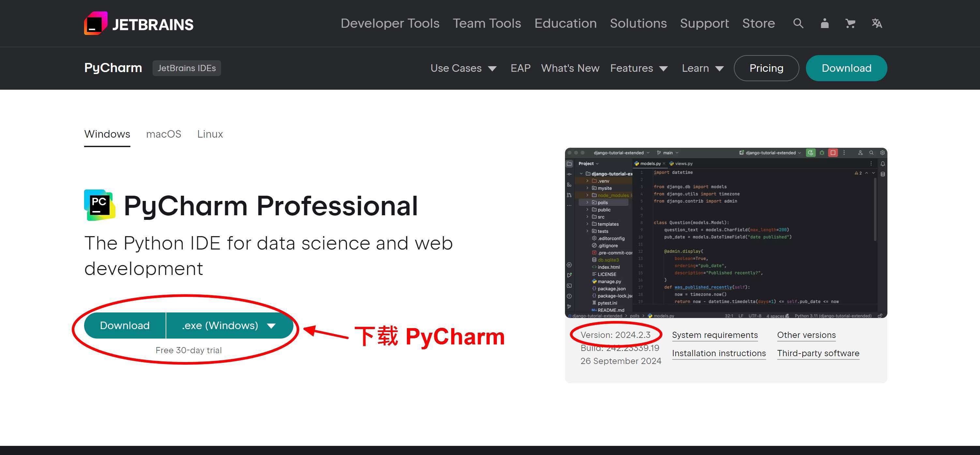Open the .exe (Windows) installer type dropdown
980x455 pixels.
coord(229,326)
